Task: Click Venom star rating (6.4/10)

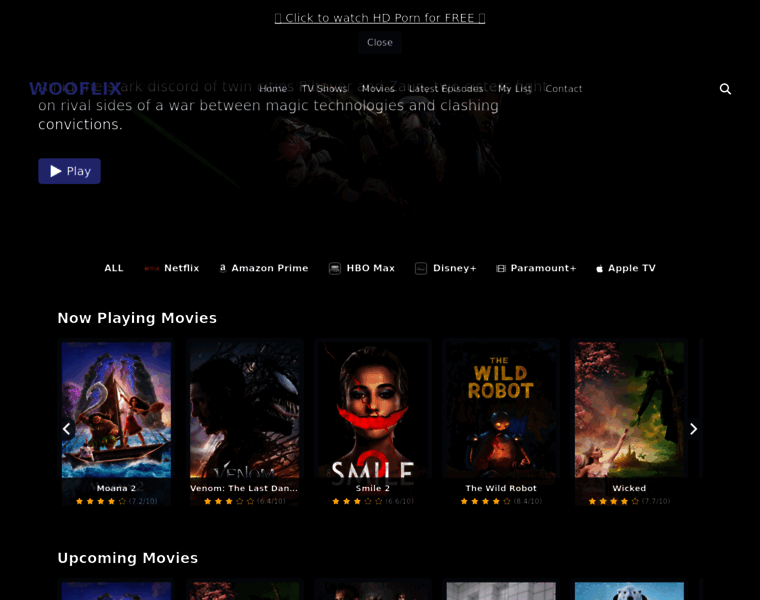Action: tap(244, 501)
